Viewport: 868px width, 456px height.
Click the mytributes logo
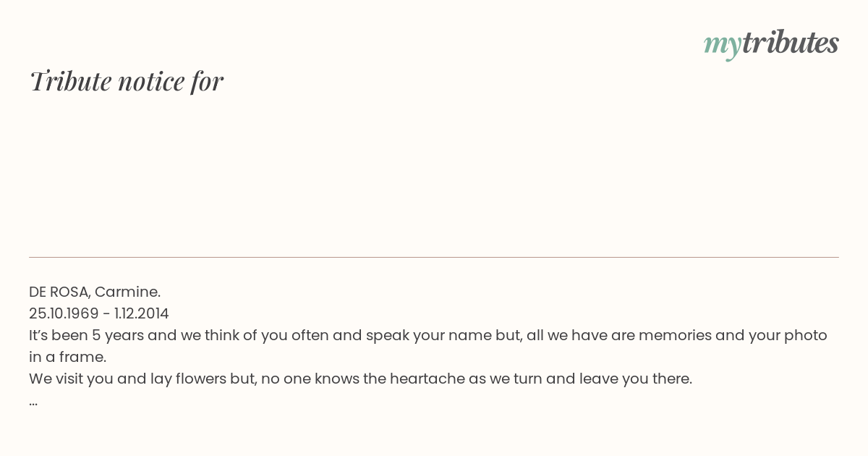click(771, 44)
